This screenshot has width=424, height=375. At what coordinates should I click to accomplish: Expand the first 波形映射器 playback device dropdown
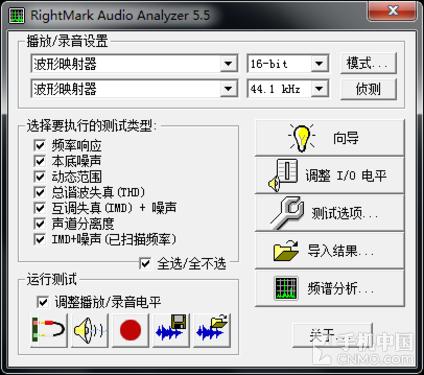[228, 63]
